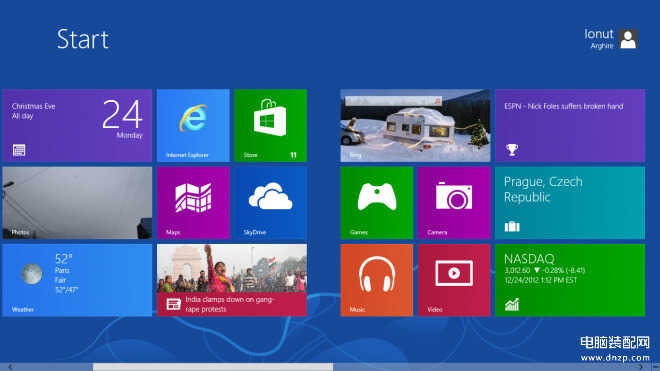Click the horizontal scrollbar thumb

(213, 367)
